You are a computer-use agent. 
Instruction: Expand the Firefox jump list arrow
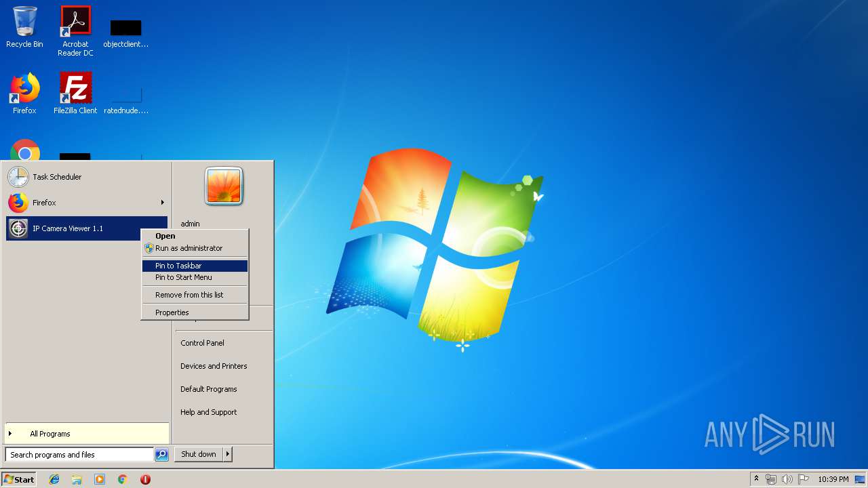(162, 203)
